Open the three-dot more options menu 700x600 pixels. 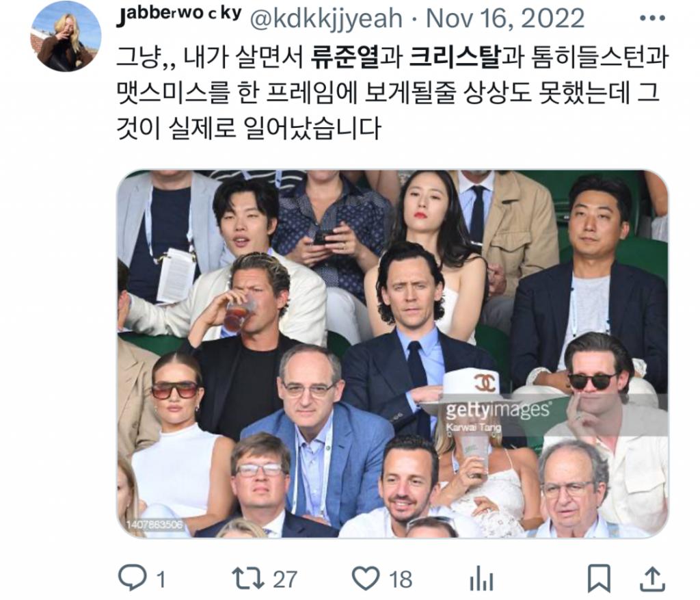point(651,18)
